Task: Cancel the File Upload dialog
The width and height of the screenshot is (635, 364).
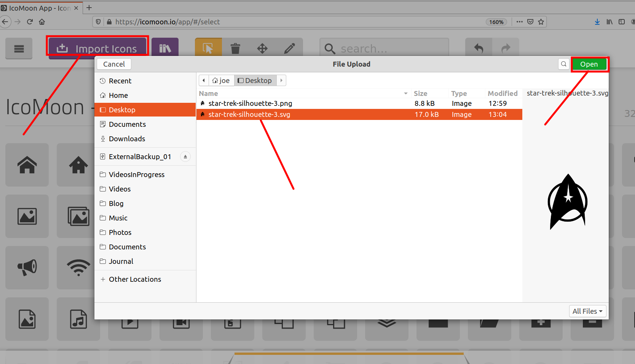Action: coord(114,64)
